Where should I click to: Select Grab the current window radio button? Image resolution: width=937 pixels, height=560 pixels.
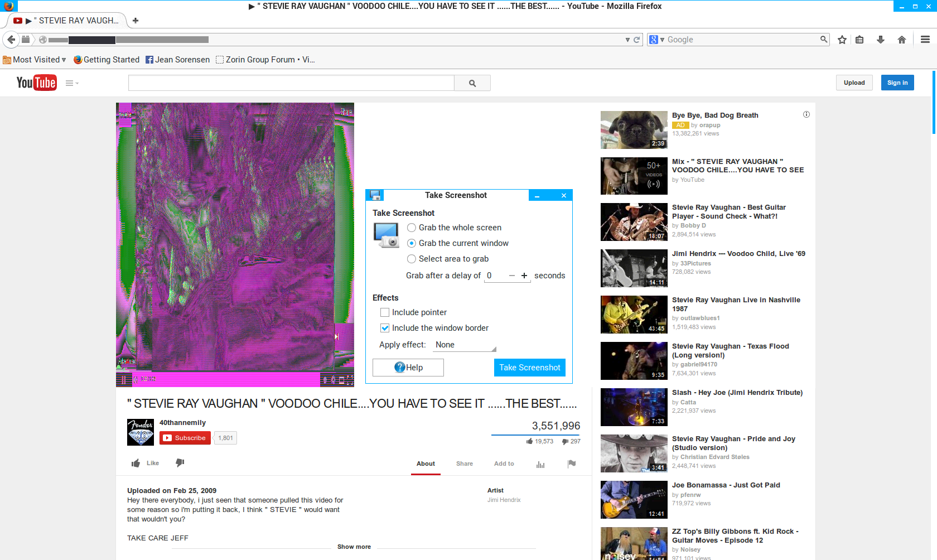pos(412,243)
